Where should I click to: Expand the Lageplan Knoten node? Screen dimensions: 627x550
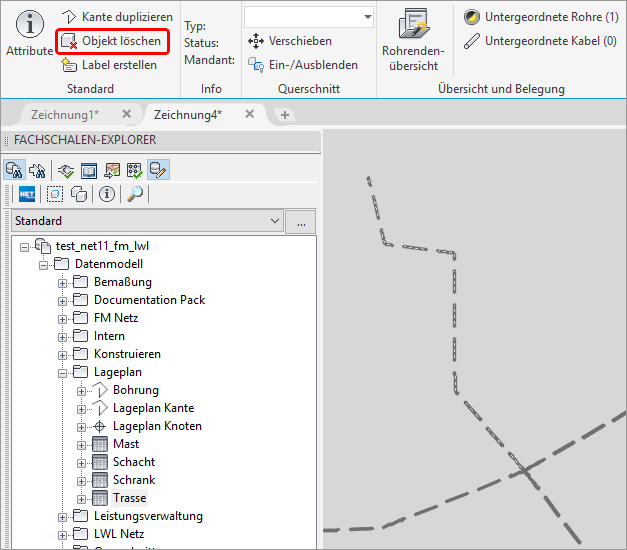81,427
